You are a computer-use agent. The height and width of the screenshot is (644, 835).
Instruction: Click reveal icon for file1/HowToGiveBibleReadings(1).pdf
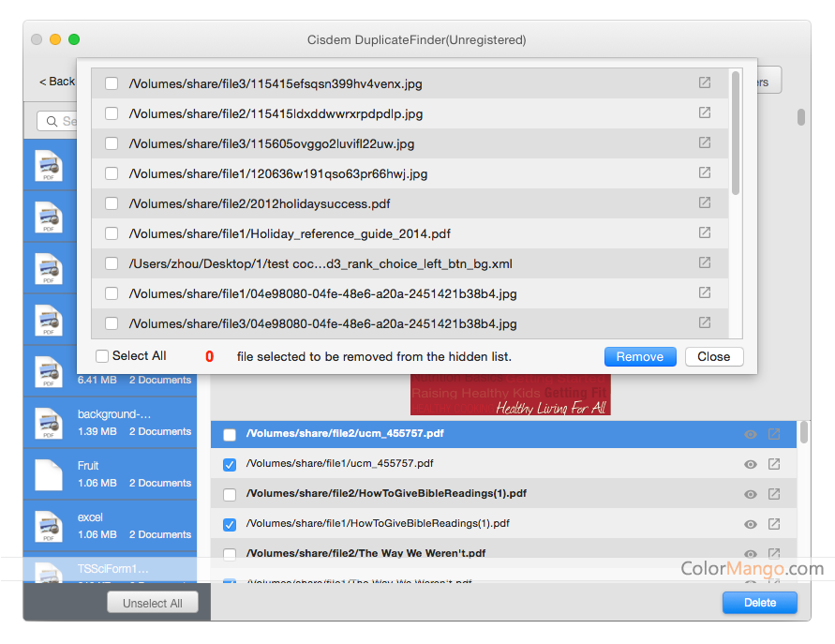[x=774, y=524]
